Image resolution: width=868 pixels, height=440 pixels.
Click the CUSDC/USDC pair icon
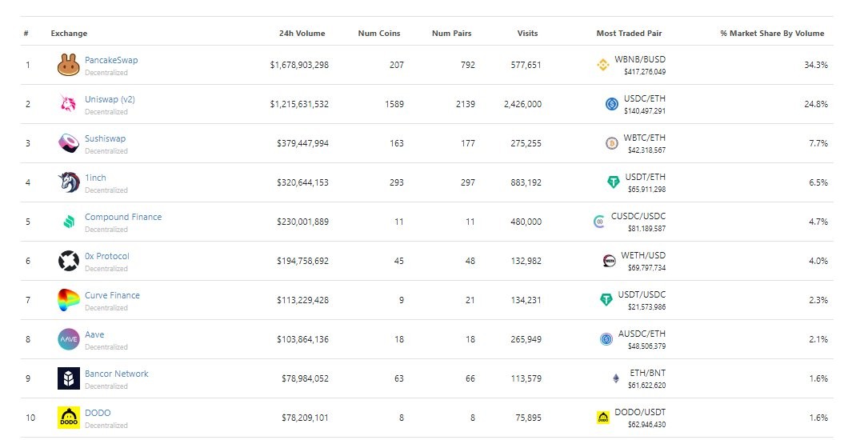(599, 222)
